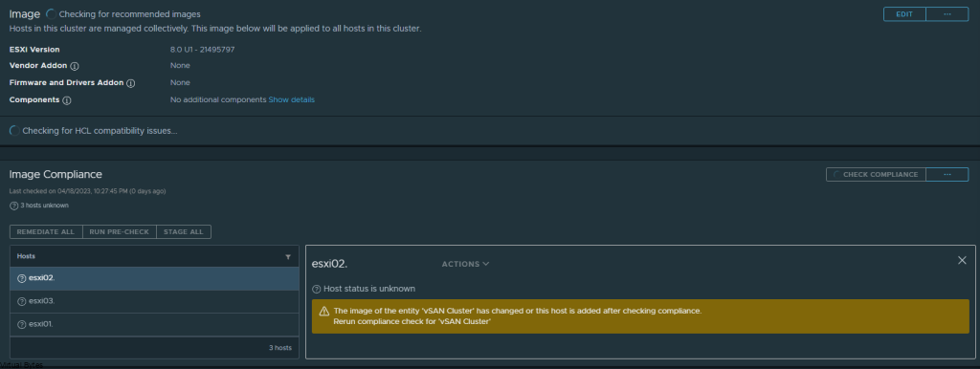Click the EDIT image button
The image size is (980, 369).
904,13
